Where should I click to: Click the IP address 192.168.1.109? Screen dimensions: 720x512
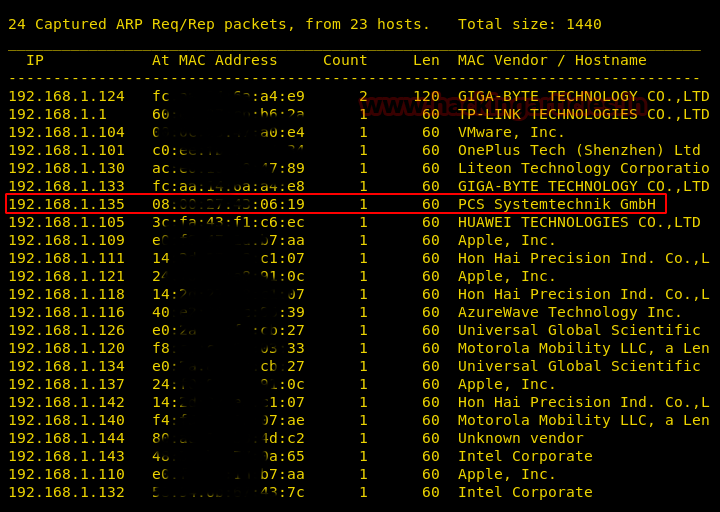(x=67, y=240)
